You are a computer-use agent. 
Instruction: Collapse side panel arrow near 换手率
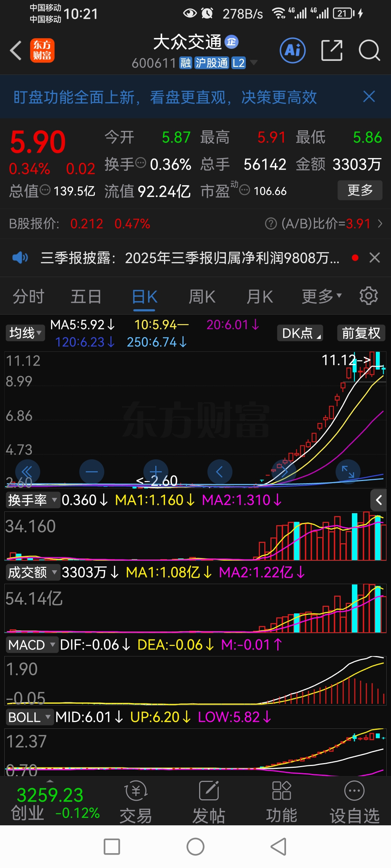coord(379,500)
